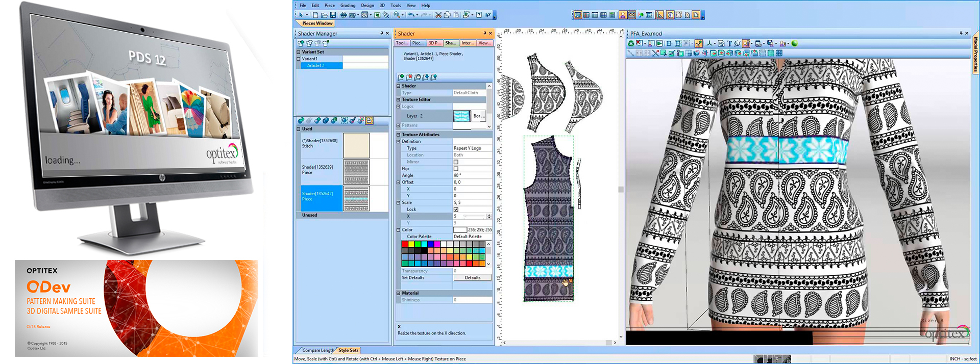Switch to the Style Sets tab
Screen dimensions: 980x364
coord(348,350)
